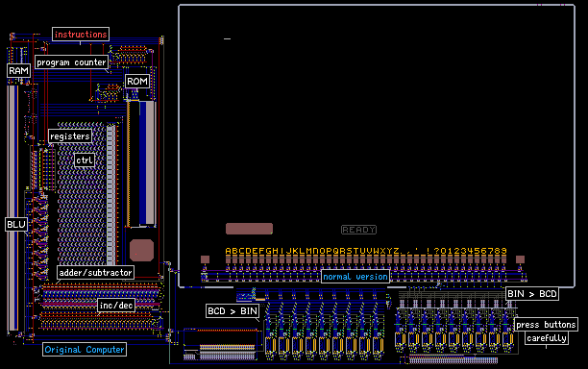
Task: Click the brown square left of the keyboard
Action: click(205, 259)
